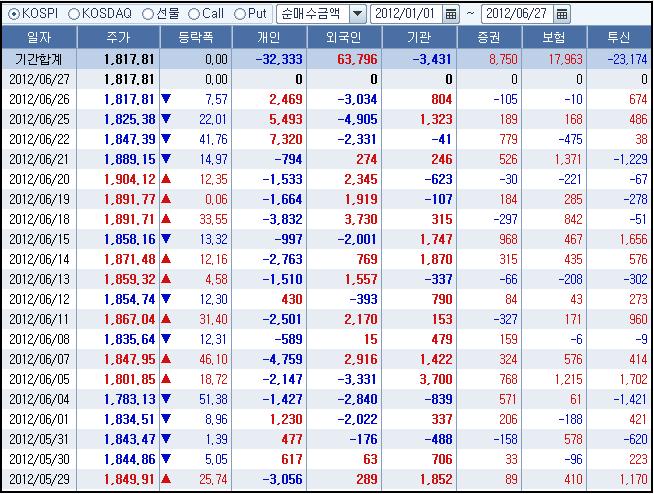Viewport: 654px width, 494px height.
Task: Select the 선물 radio button
Action: pos(148,14)
